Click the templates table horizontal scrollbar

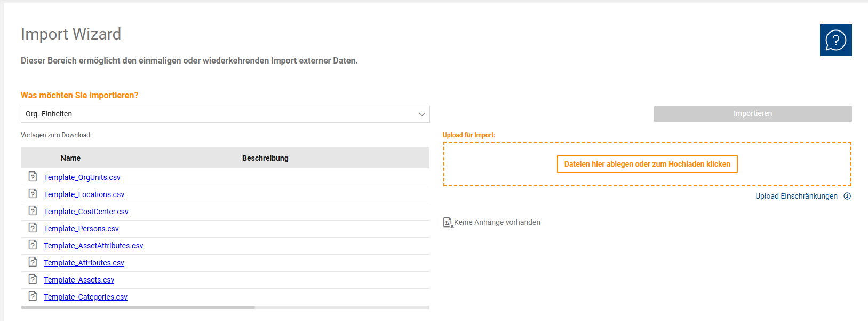[138, 307]
